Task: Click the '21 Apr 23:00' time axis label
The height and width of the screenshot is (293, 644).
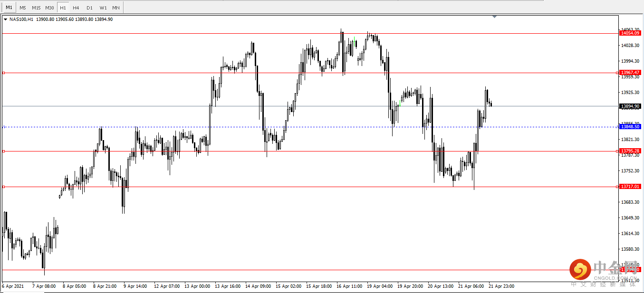Action: [501, 286]
